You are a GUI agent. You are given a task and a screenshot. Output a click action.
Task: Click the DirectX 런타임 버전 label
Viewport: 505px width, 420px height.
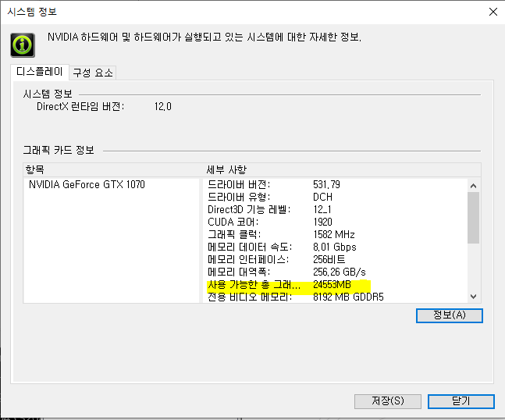point(80,107)
